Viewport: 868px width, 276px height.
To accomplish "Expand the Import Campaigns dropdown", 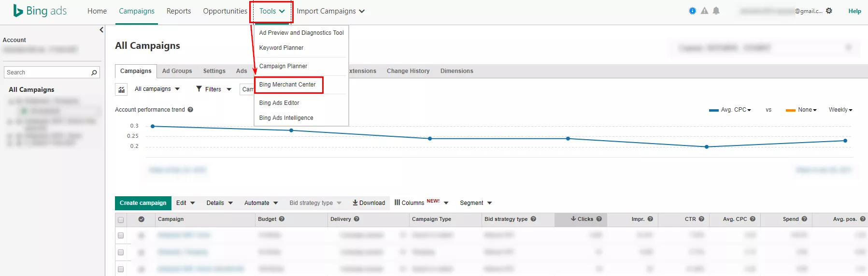I will pyautogui.click(x=331, y=11).
